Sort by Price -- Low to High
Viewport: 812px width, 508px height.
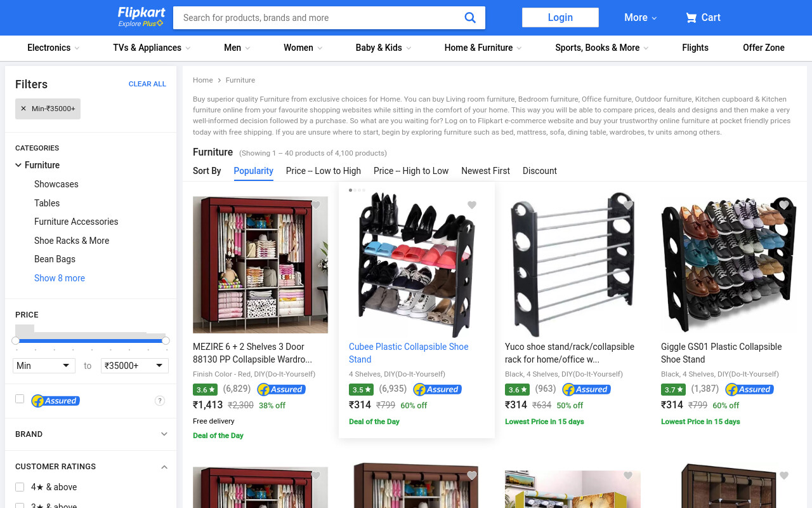[324, 171]
